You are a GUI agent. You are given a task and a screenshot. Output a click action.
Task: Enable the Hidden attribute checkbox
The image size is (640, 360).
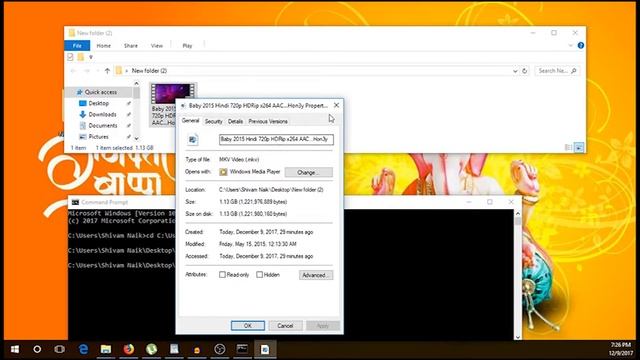260,275
